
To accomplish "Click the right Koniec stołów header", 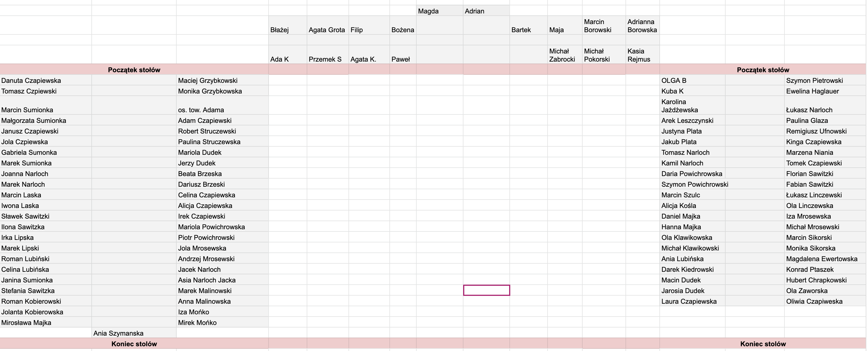I will point(763,344).
